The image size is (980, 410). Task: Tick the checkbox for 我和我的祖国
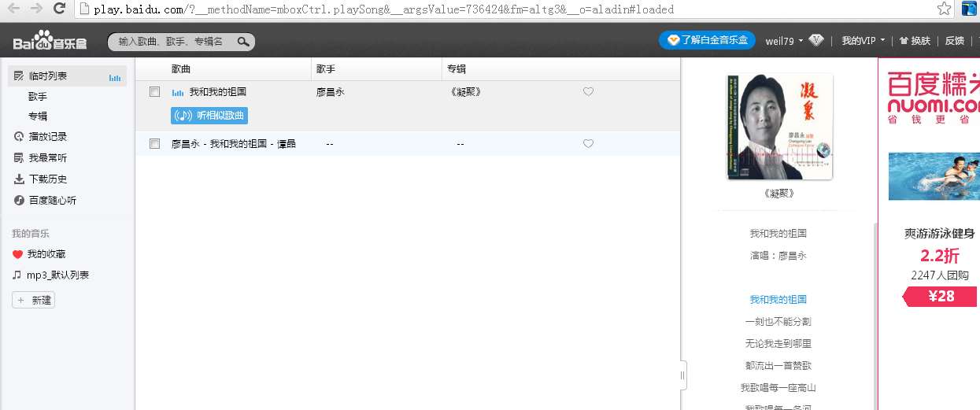pyautogui.click(x=155, y=92)
